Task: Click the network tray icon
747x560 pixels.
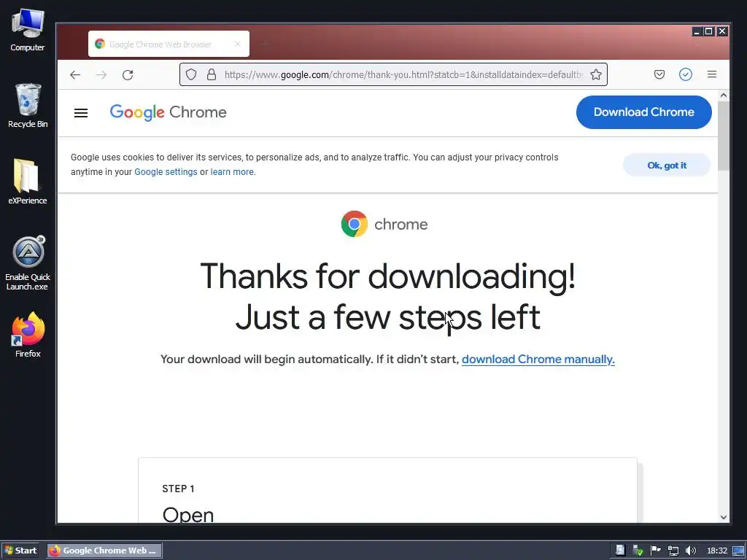Action: 673,551
